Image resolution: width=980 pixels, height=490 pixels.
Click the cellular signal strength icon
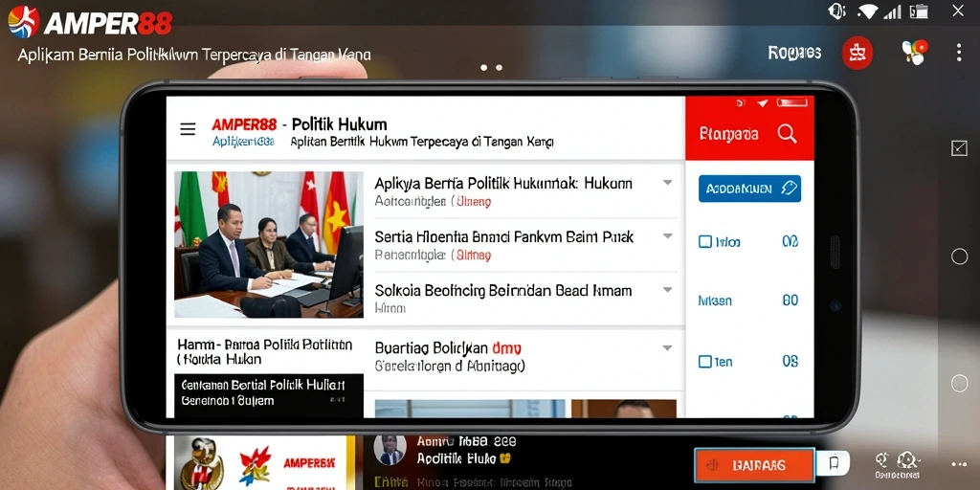coord(893,11)
